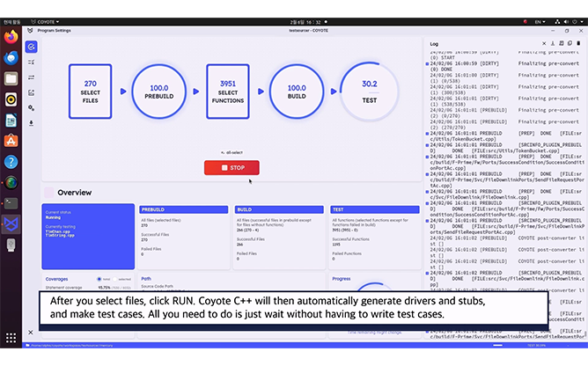Click the Coverages heading
The width and height of the screenshot is (588, 366).
pos(56,279)
